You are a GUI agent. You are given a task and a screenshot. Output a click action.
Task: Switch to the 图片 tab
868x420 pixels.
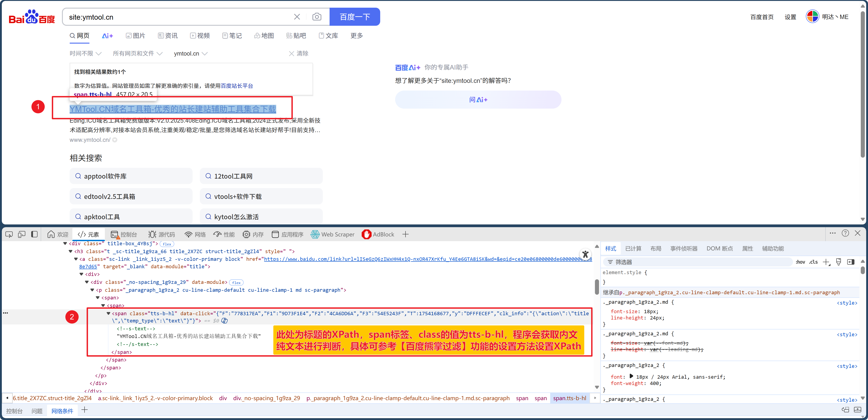click(135, 36)
